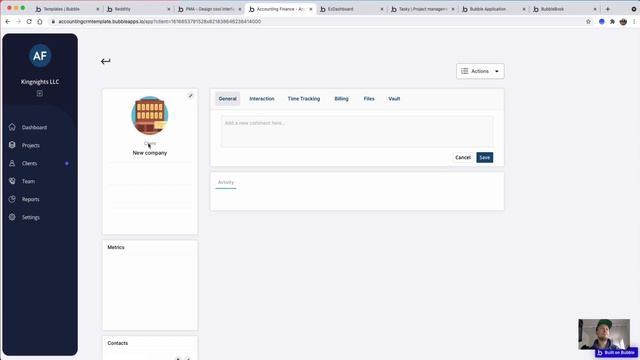640x360 pixels.
Task: Click the browser home button
Action: click(40, 22)
